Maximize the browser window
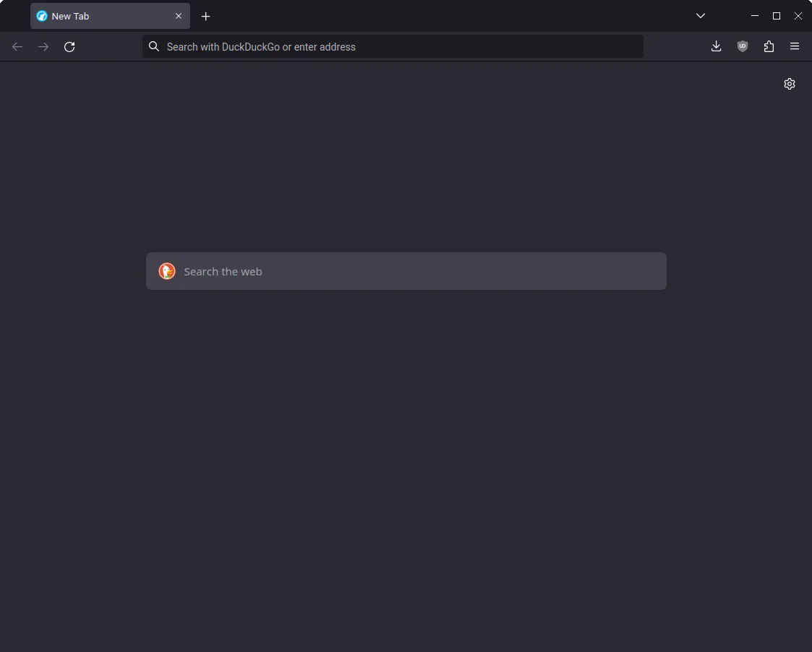The image size is (812, 652). click(776, 15)
